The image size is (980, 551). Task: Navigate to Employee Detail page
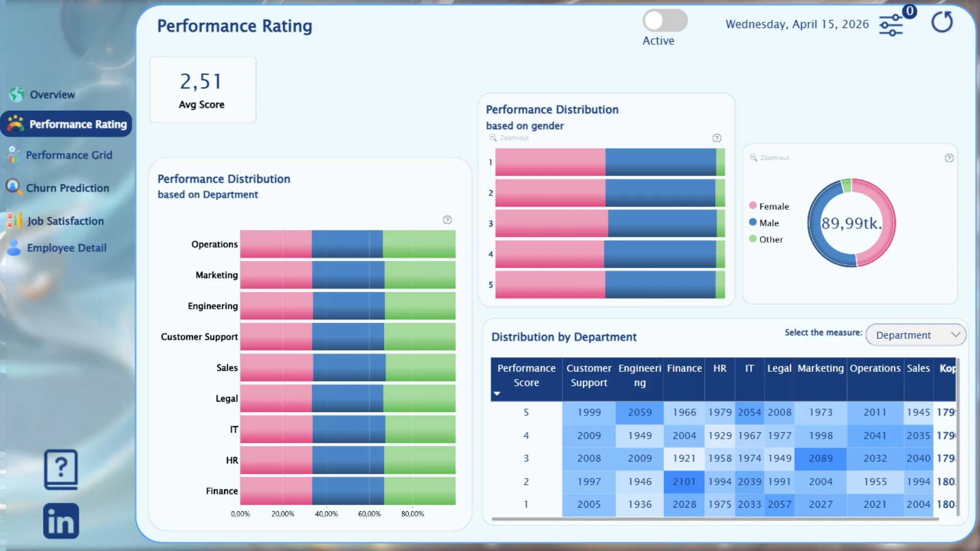tap(66, 248)
